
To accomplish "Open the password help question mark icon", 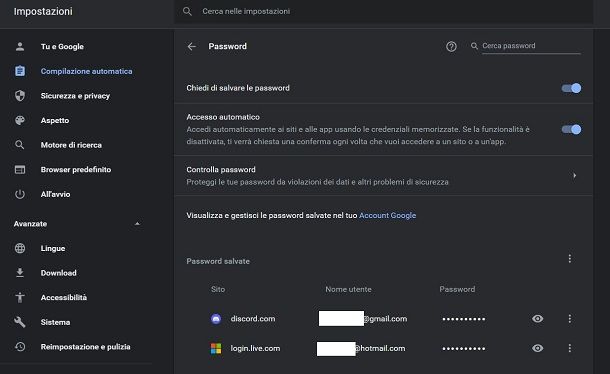I will click(451, 47).
